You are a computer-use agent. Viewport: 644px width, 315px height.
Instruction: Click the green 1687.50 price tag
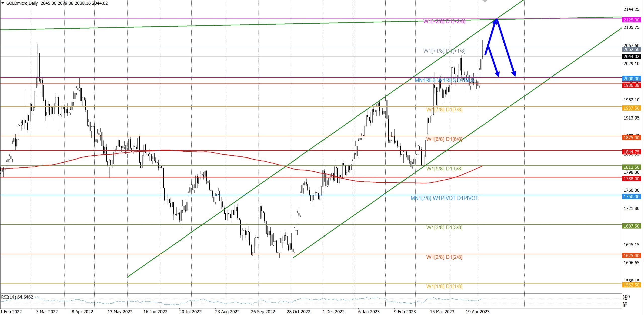[631, 226]
